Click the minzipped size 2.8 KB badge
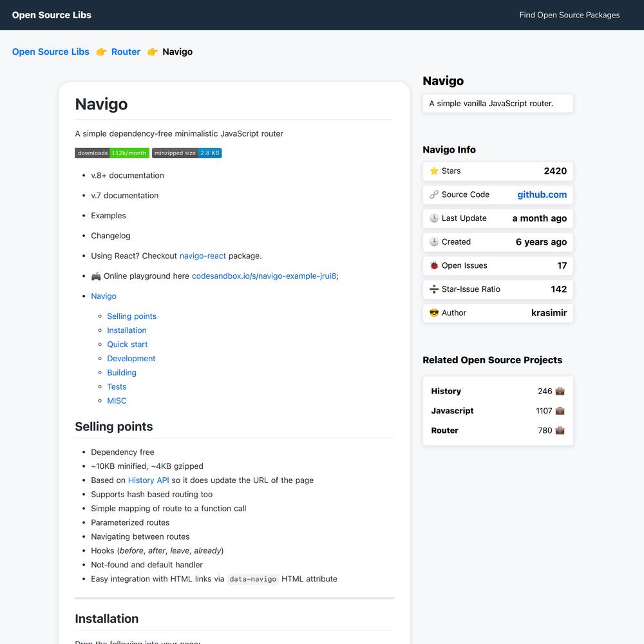Viewport: 644px width, 644px height. click(187, 153)
